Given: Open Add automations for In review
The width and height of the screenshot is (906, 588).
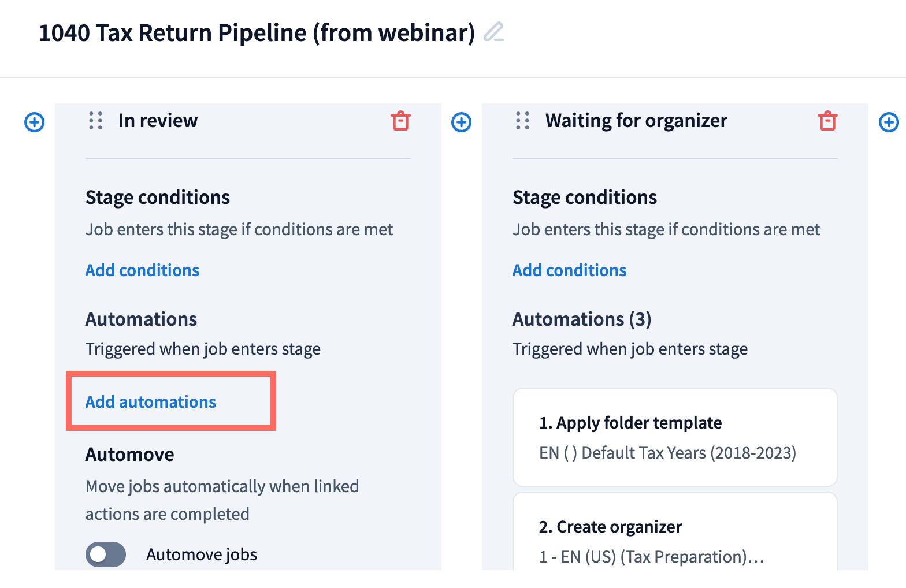Looking at the screenshot, I should click(x=151, y=402).
